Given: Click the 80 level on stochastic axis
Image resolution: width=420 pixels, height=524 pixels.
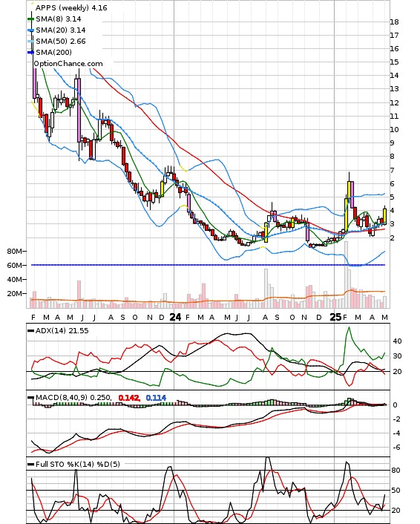Looking at the screenshot, I should (x=396, y=471).
